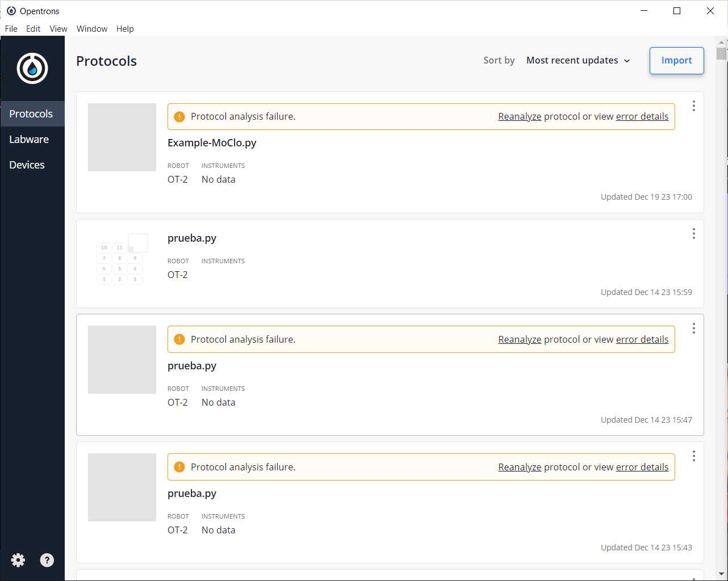Open three-dot menu for prueba.py updated 15:43

click(693, 456)
